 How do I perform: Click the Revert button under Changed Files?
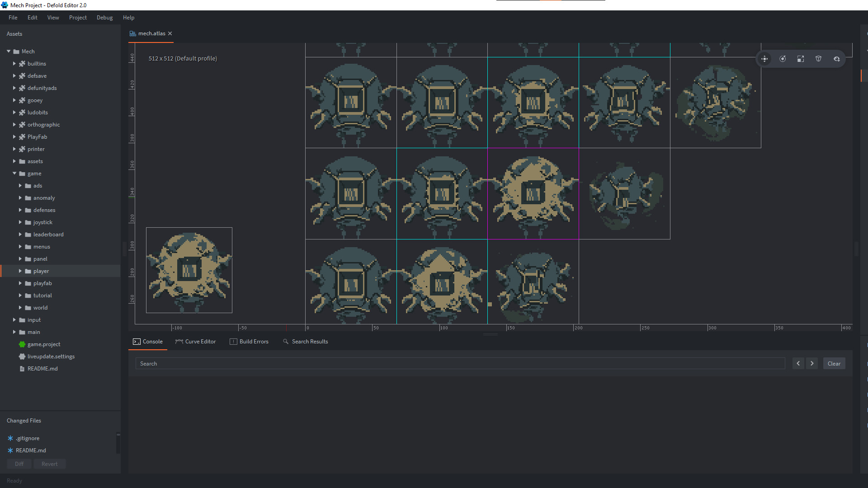point(49,464)
